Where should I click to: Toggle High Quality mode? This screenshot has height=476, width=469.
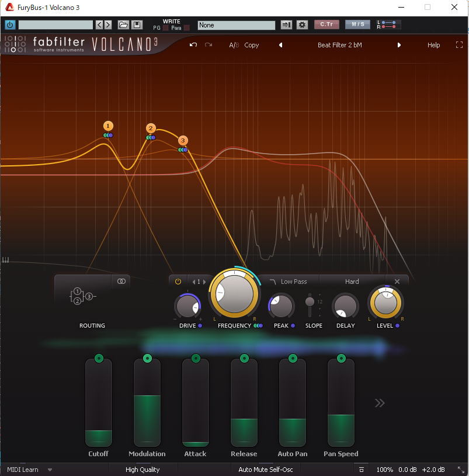[x=143, y=470]
